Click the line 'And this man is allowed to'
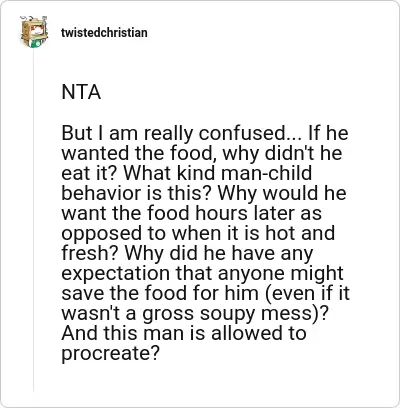The height and width of the screenshot is (408, 400). pyautogui.click(x=184, y=333)
